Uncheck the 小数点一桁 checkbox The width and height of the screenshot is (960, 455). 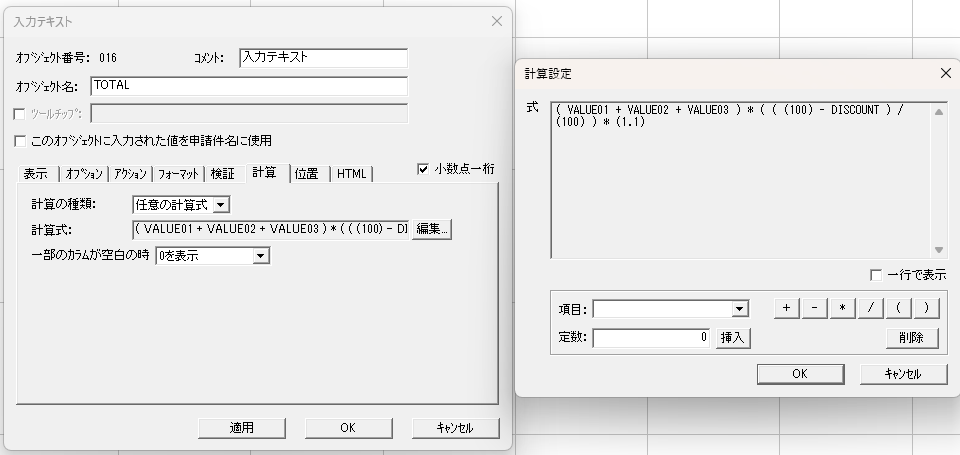422,169
